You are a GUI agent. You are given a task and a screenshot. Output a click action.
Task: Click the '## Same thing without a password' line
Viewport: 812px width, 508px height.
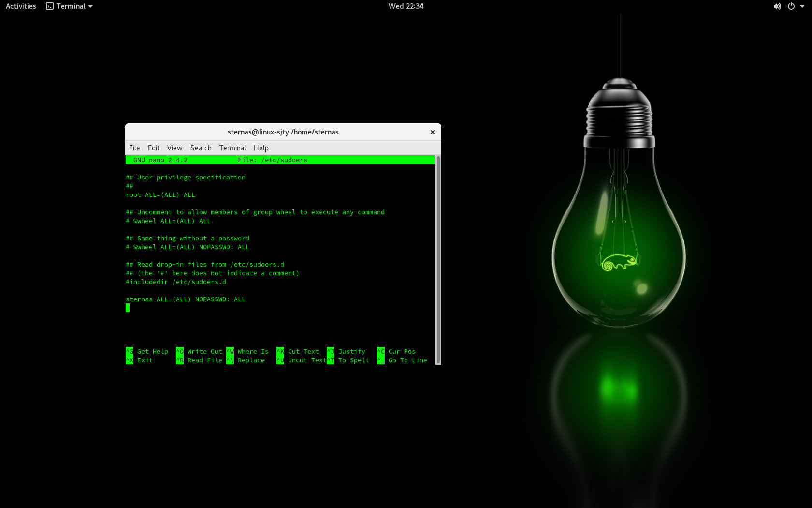188,239
